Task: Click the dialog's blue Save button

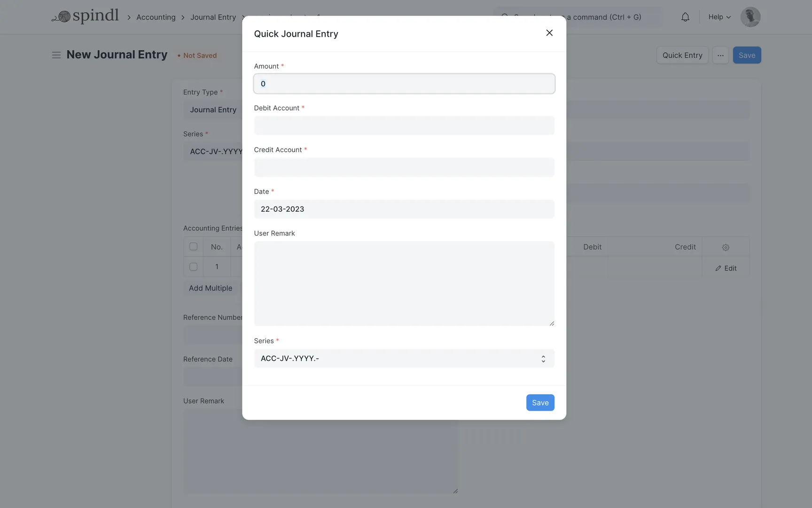Action: pos(540,403)
